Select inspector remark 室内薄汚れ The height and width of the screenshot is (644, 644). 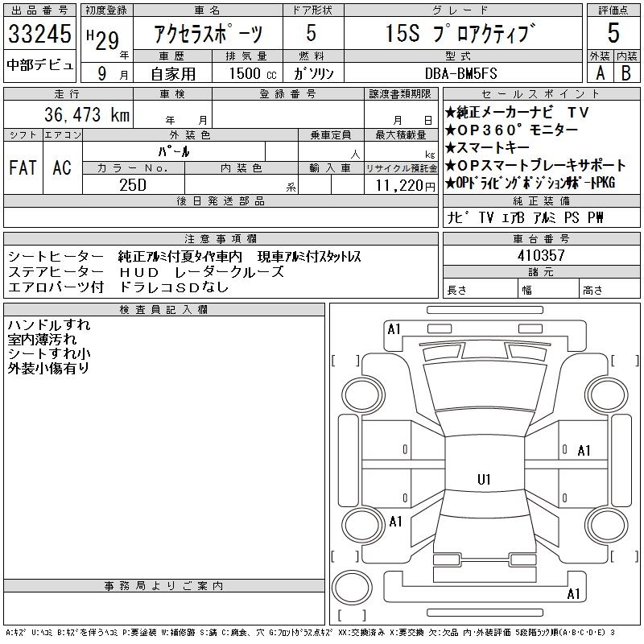click(x=43, y=340)
